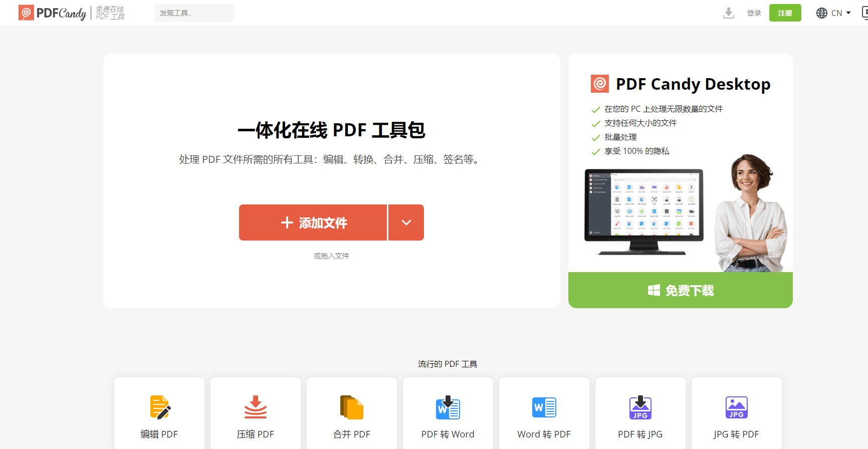The image size is (868, 449).
Task: Focus the 发现工具 search field
Action: point(194,13)
